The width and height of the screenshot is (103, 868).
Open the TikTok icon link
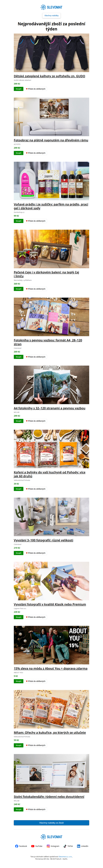tap(68, 846)
